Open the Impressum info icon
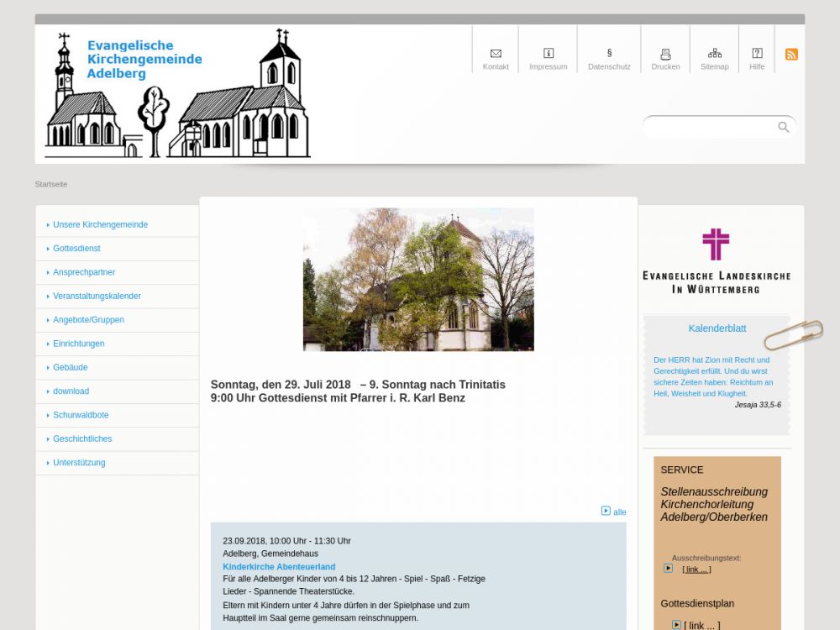This screenshot has width=840, height=630. [x=549, y=54]
